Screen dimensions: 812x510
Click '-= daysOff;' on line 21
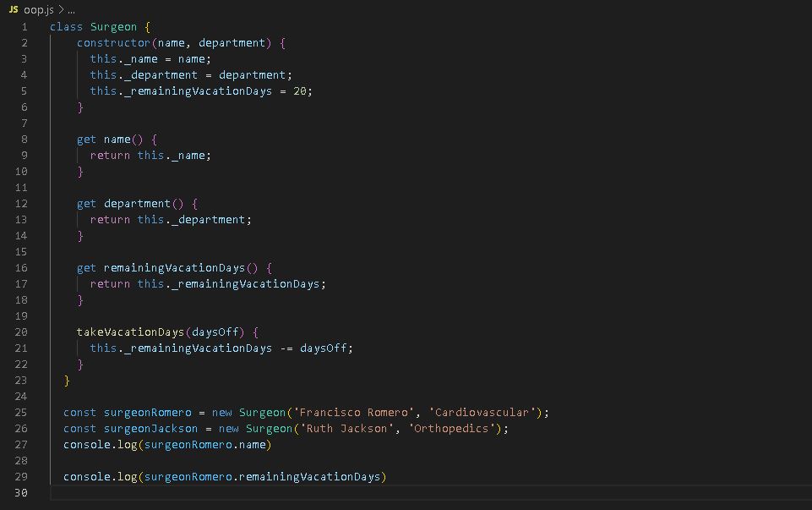click(317, 348)
